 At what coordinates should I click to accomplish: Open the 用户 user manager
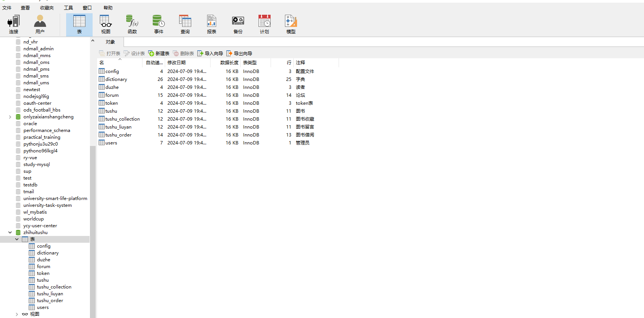coord(40,25)
